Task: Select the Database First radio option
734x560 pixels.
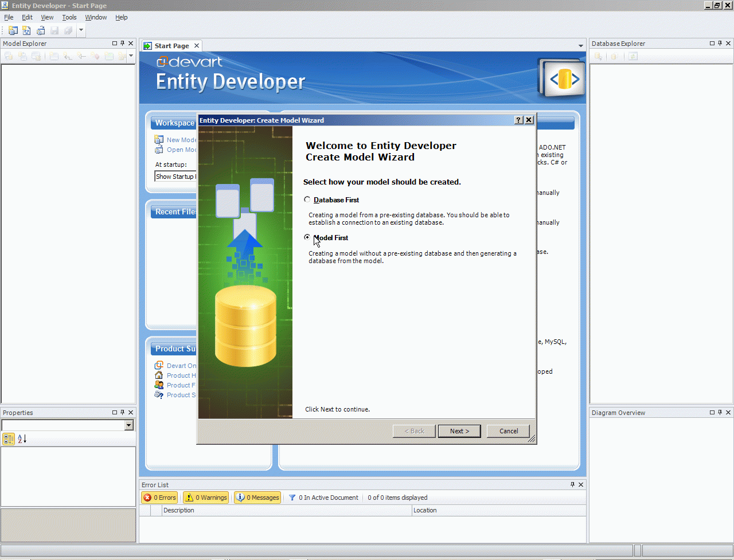Action: coord(307,199)
